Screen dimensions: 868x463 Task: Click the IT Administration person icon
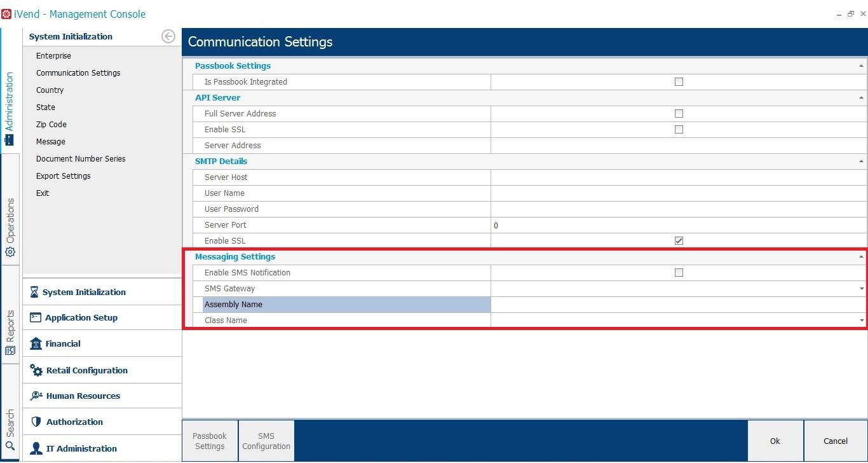tap(36, 448)
